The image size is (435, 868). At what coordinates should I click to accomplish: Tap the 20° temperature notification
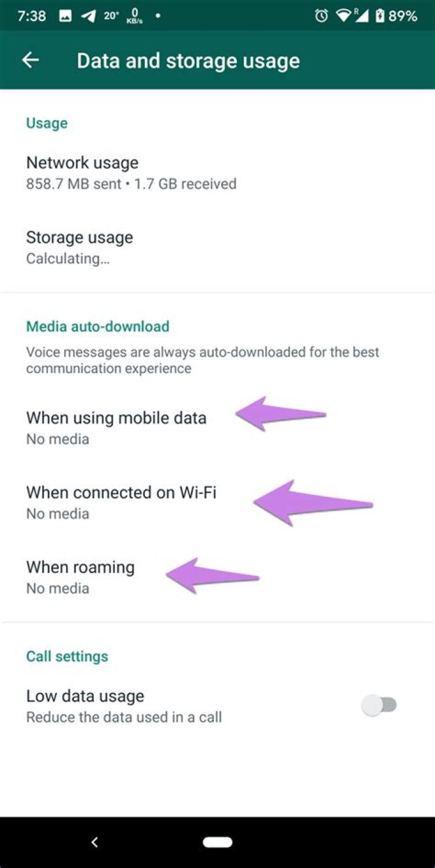click(x=111, y=16)
